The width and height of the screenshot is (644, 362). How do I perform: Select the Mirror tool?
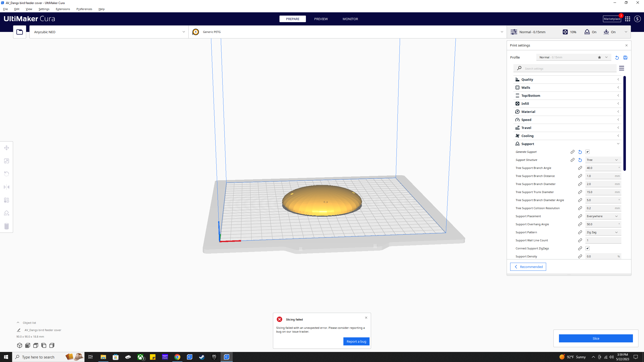pyautogui.click(x=6, y=187)
